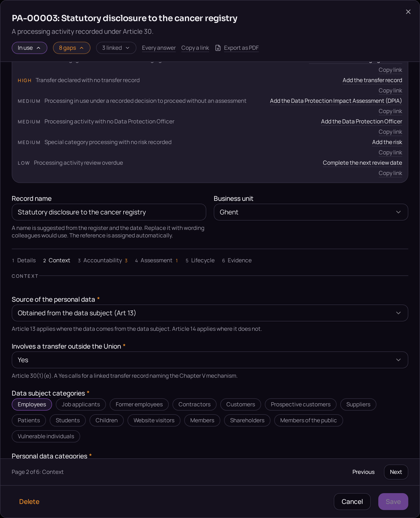
Task: Click the orange Delete button
Action: [29, 502]
